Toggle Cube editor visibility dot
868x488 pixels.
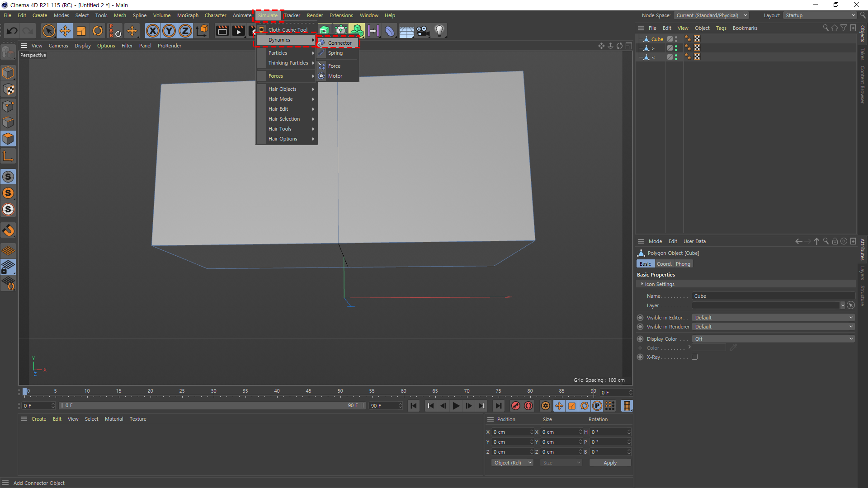(x=676, y=38)
